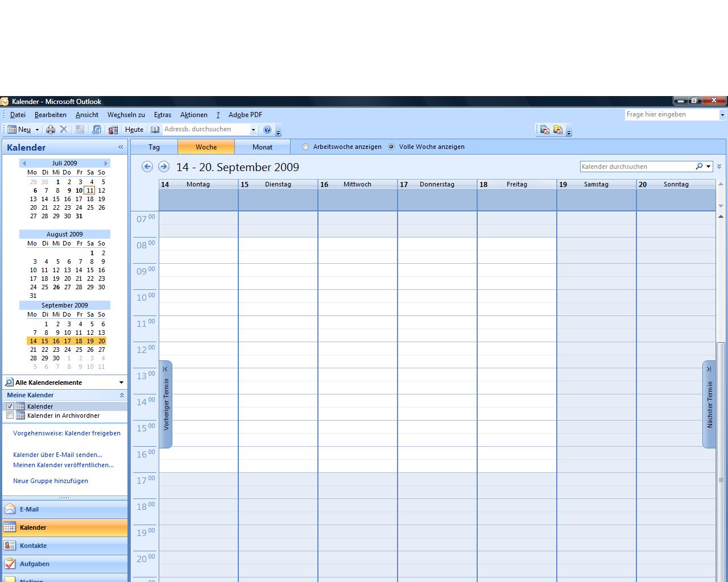The height and width of the screenshot is (582, 728).
Task: Open the Aufgaben tasks module
Action: pyautogui.click(x=35, y=564)
